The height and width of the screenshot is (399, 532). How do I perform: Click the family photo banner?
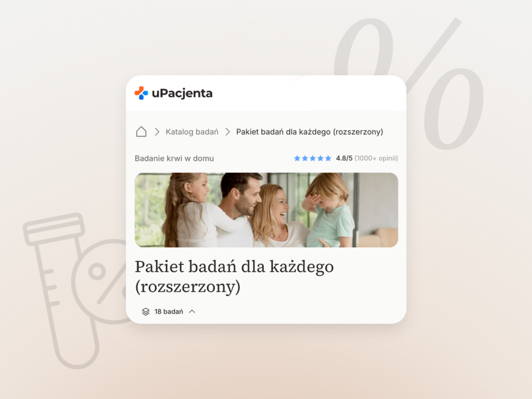point(267,210)
